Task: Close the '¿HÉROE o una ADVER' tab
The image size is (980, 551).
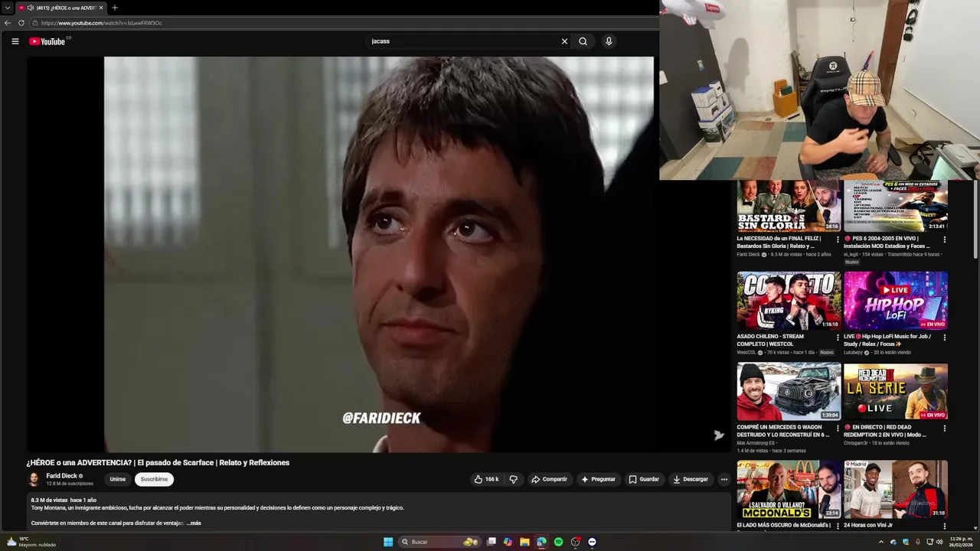Action: click(102, 8)
